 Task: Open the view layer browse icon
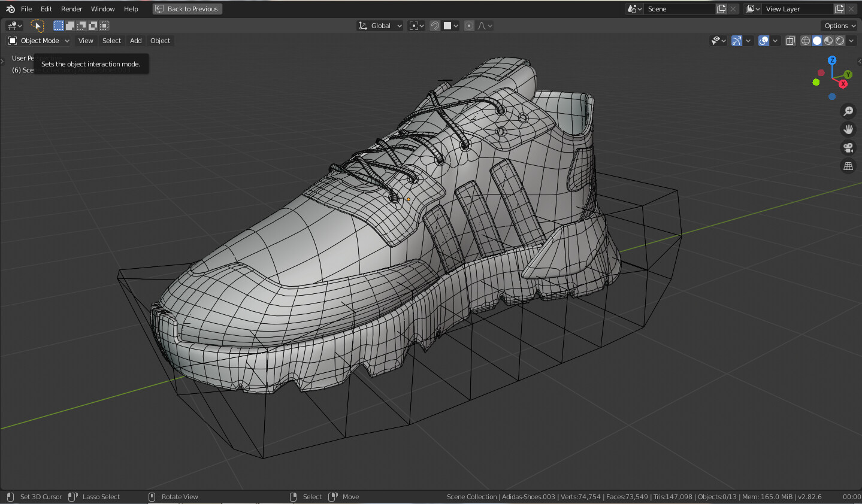(752, 9)
